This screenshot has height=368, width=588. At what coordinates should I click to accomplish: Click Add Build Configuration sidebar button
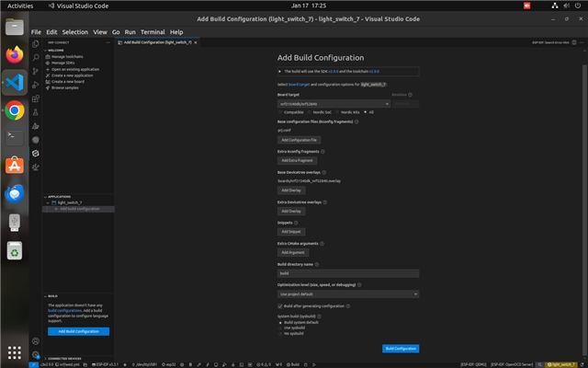click(x=79, y=331)
